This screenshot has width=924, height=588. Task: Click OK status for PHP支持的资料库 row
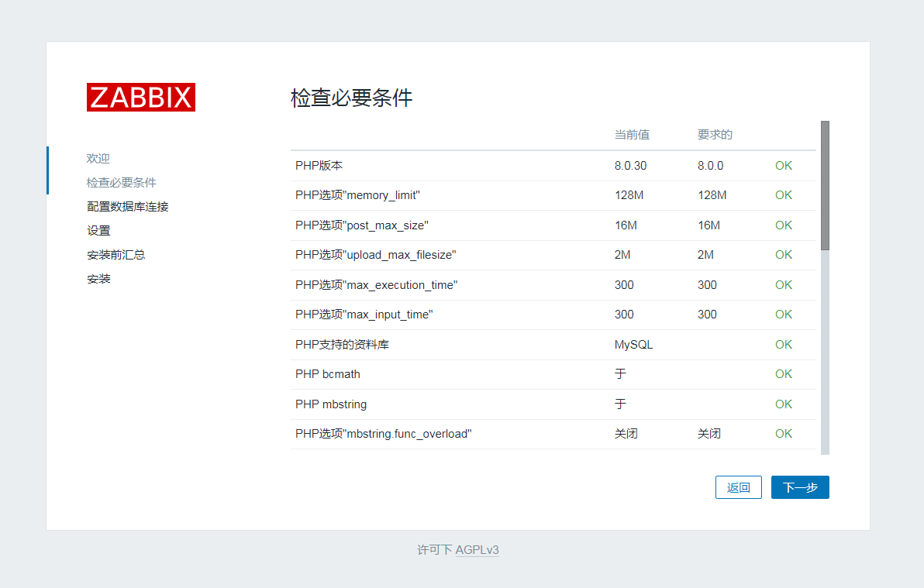pyautogui.click(x=784, y=345)
